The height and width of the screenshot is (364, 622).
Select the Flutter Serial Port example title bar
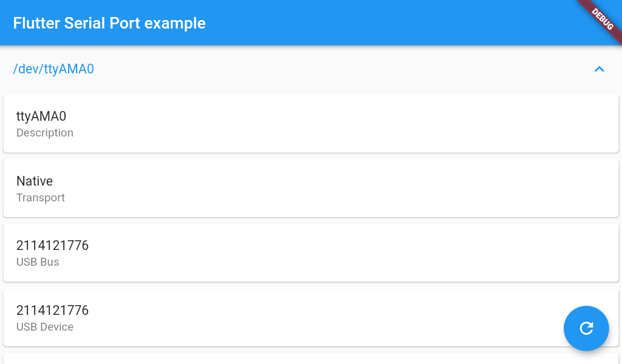tap(109, 23)
